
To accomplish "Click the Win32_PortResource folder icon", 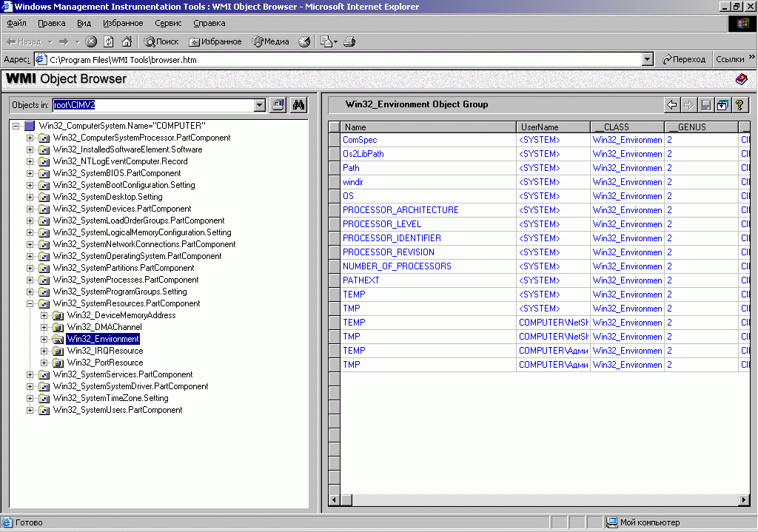I will click(58, 363).
